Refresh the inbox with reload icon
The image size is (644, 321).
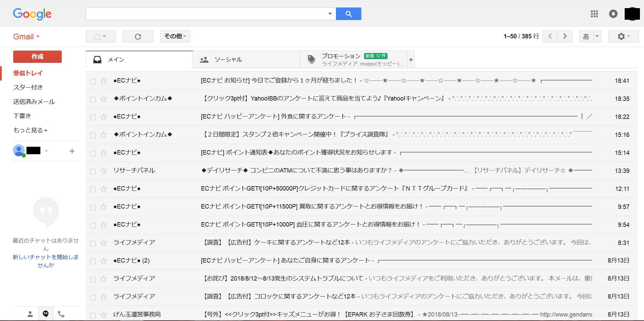tap(138, 36)
